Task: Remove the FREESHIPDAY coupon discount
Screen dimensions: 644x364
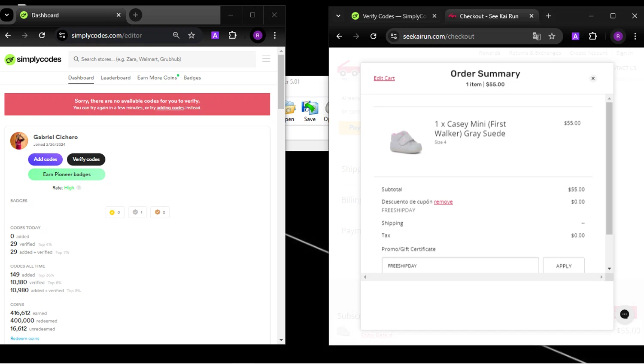Action: click(x=443, y=202)
